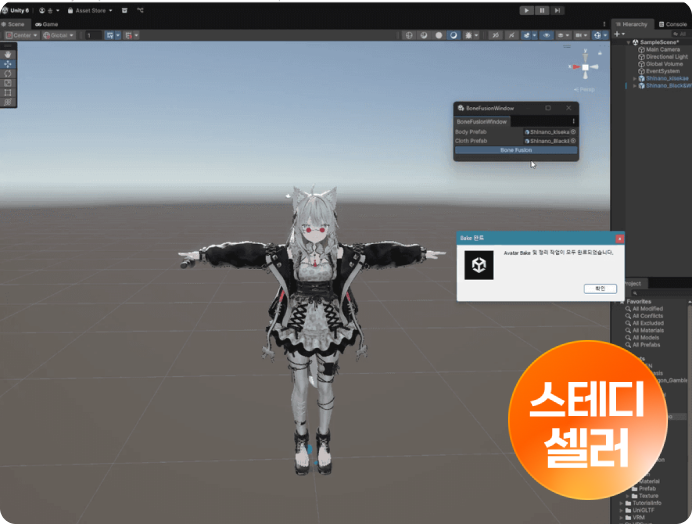Screen dimensions: 692x524
Task: Select the Scale tool
Action: pos(9,83)
